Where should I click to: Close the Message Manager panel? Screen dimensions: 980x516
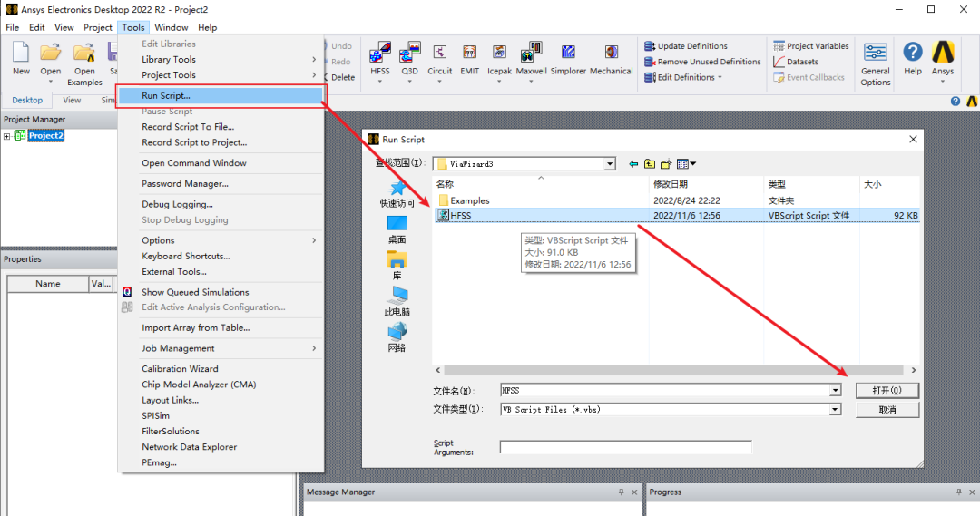pyautogui.click(x=634, y=492)
